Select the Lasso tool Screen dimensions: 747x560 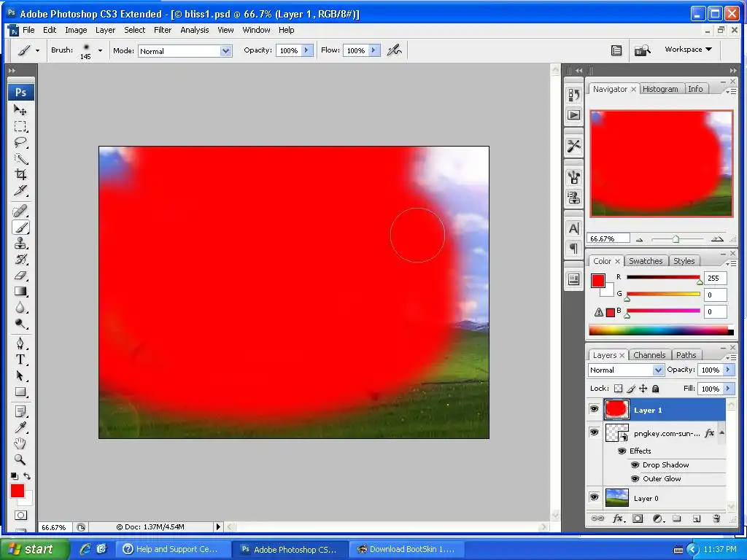click(x=20, y=142)
